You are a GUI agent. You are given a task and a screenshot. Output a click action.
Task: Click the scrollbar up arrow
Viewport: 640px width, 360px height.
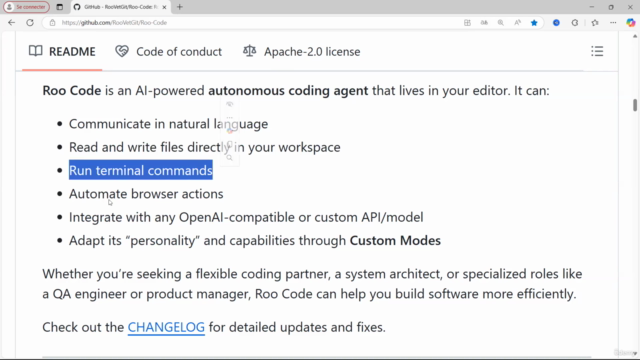coord(635,36)
